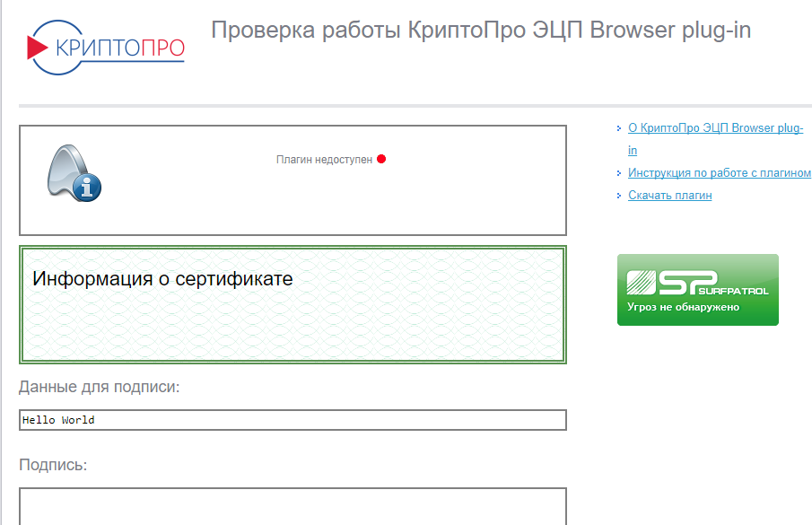Click the plugin info icon
Screen dimensions: 812x525
click(x=74, y=173)
